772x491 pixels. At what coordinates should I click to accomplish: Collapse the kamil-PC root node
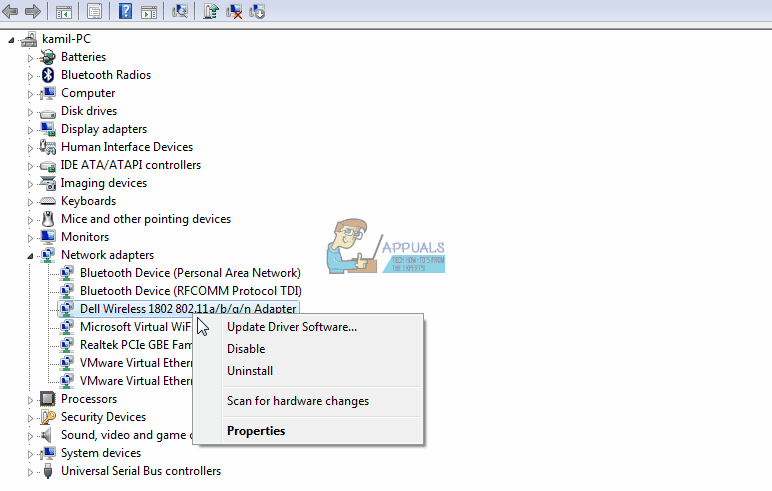point(11,40)
